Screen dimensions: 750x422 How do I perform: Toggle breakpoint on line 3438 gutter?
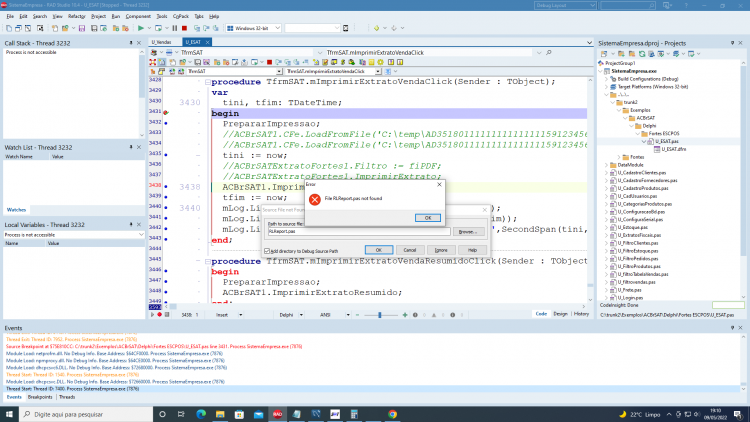(166, 186)
